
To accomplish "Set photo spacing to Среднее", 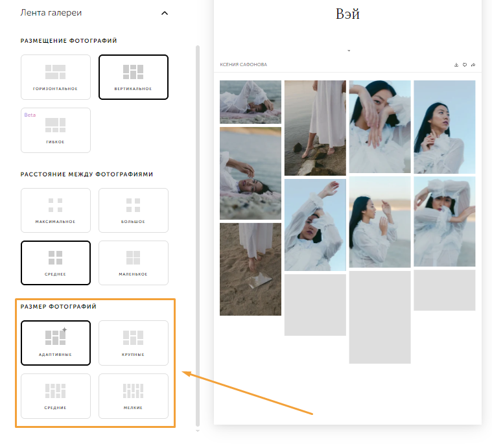I will (x=56, y=263).
